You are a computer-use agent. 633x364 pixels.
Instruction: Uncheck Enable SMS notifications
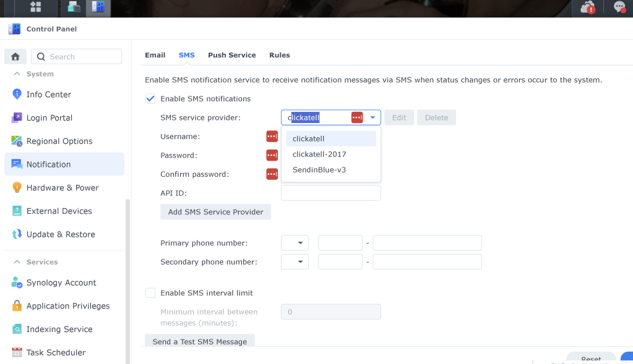pos(150,99)
